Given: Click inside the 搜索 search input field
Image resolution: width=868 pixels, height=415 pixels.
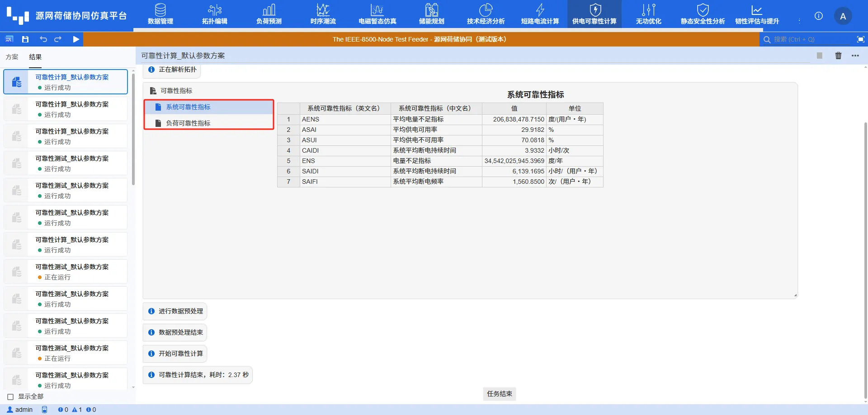Looking at the screenshot, I should pos(805,39).
